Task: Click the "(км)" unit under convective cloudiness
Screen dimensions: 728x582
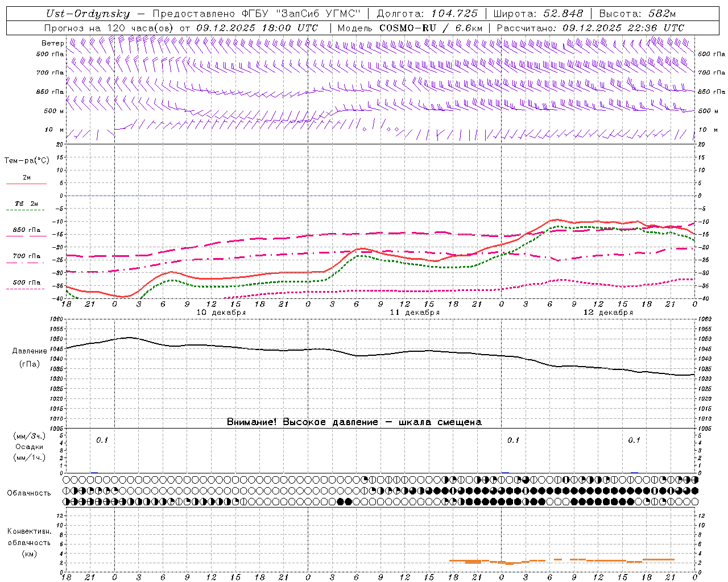Action: [x=29, y=554]
